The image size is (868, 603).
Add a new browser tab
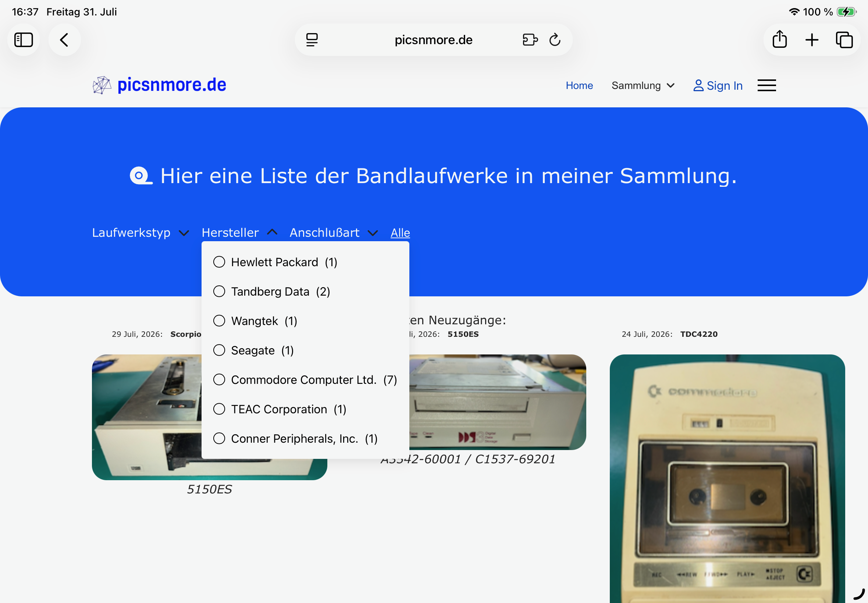click(x=812, y=40)
